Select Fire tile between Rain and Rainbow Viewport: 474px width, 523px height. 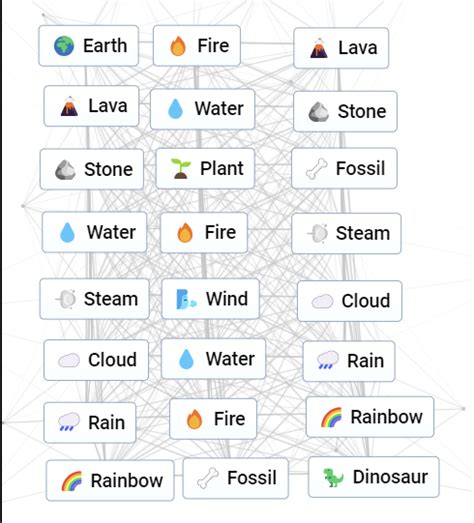[x=213, y=419]
